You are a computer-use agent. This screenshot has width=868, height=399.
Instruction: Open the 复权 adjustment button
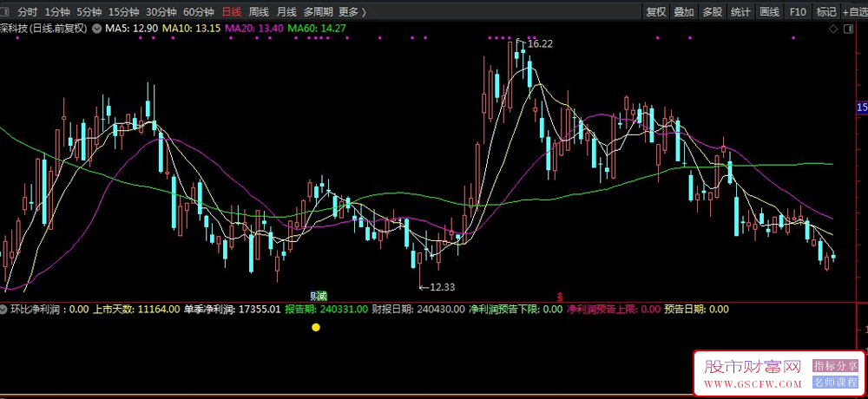coord(656,11)
